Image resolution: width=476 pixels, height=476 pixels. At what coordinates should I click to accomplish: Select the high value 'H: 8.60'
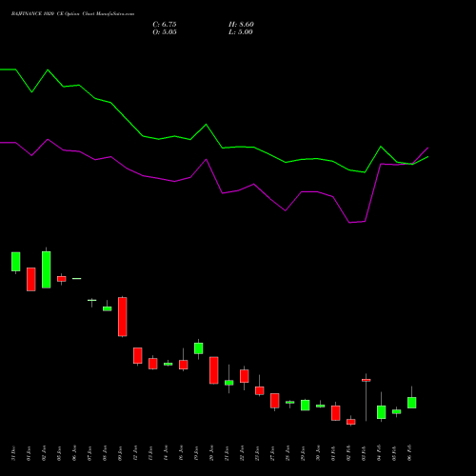(x=241, y=25)
